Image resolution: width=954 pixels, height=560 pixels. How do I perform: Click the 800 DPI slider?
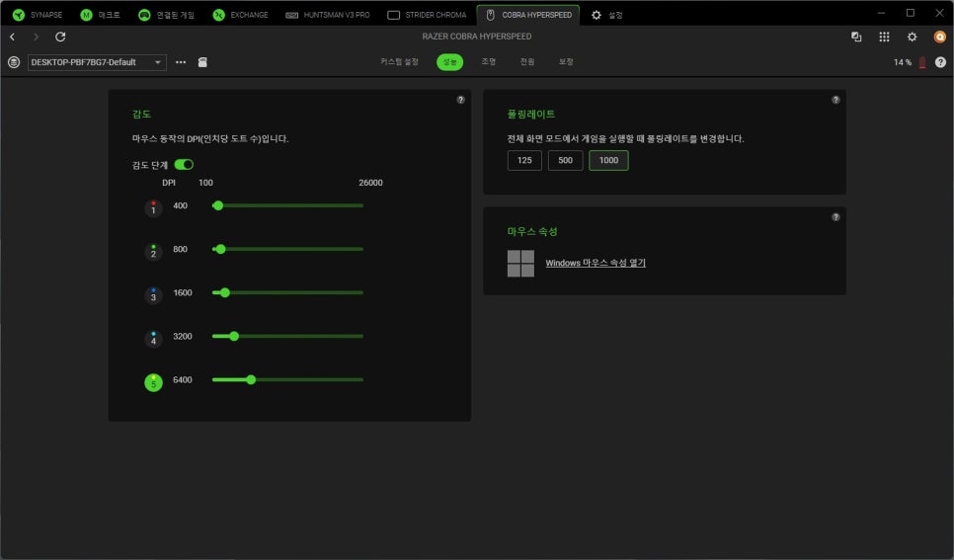pos(287,249)
